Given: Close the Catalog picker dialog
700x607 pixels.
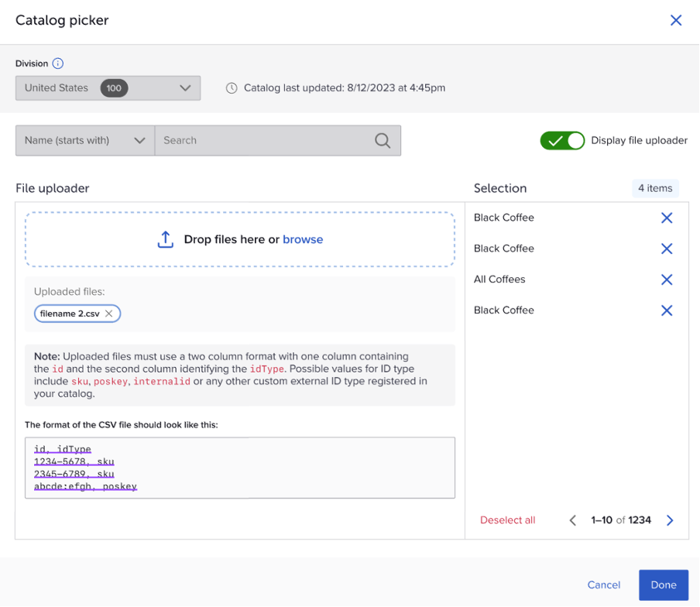Looking at the screenshot, I should coord(676,21).
